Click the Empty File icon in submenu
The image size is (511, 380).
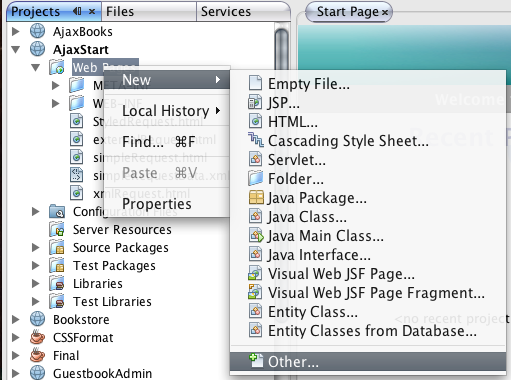pos(255,83)
